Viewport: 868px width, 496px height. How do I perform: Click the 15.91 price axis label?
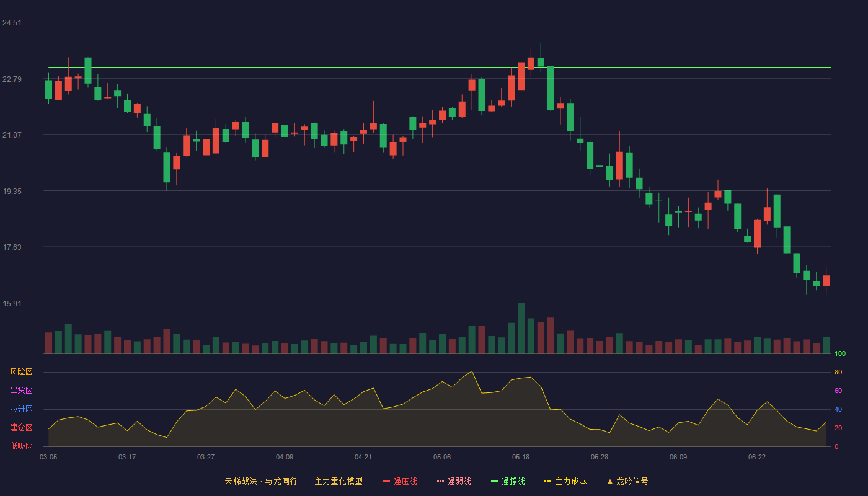coord(12,304)
